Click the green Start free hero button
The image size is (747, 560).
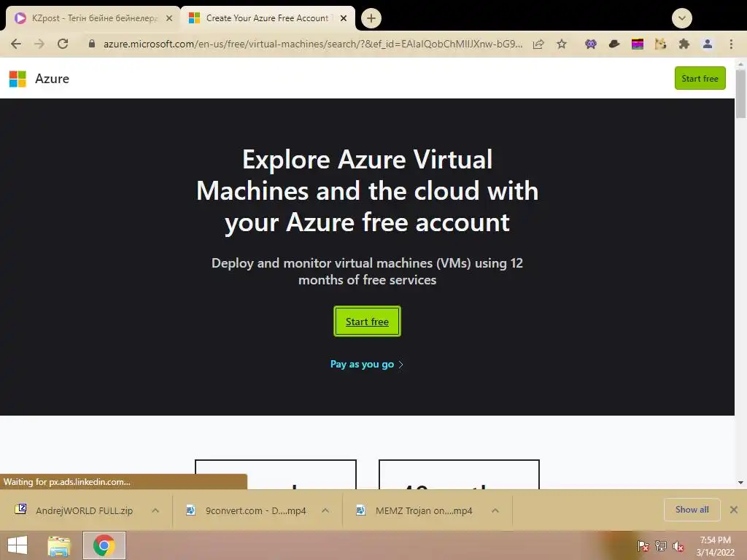pyautogui.click(x=367, y=322)
